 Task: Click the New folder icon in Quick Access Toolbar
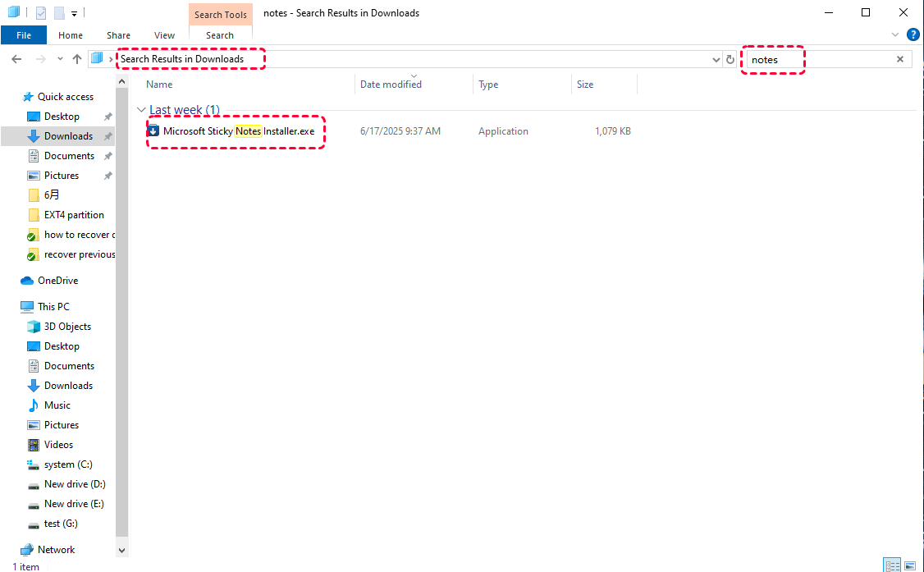(x=59, y=12)
